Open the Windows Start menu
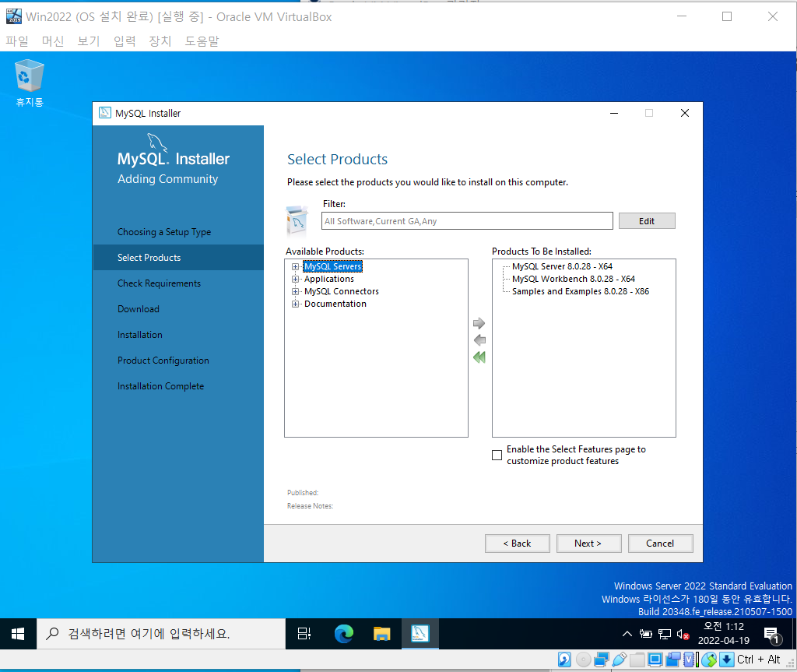This screenshot has height=672, width=797. (x=18, y=634)
